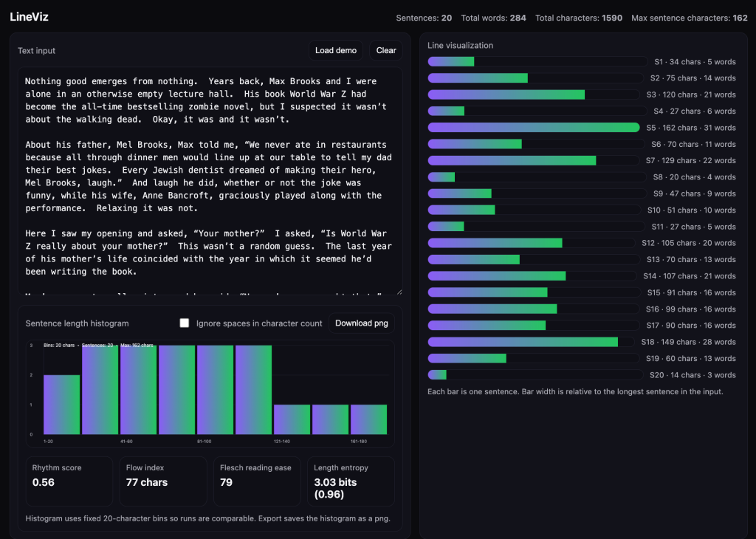Clear the text input

point(386,50)
